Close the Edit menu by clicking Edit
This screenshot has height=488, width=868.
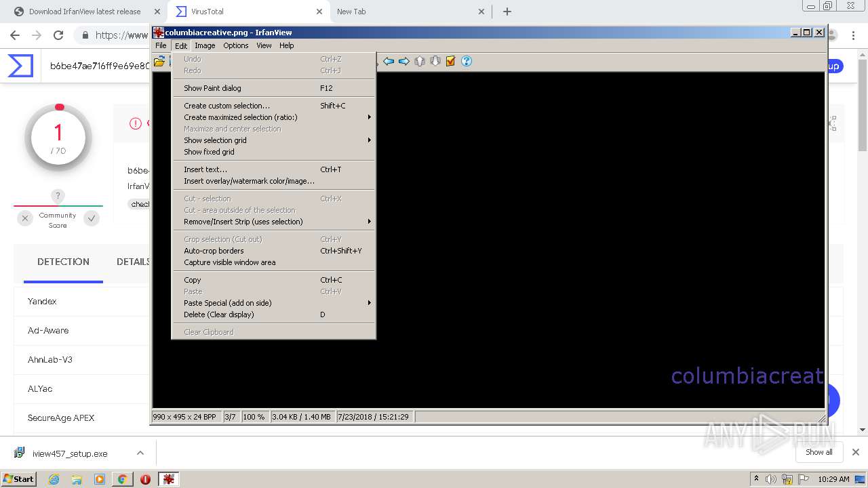coord(181,45)
